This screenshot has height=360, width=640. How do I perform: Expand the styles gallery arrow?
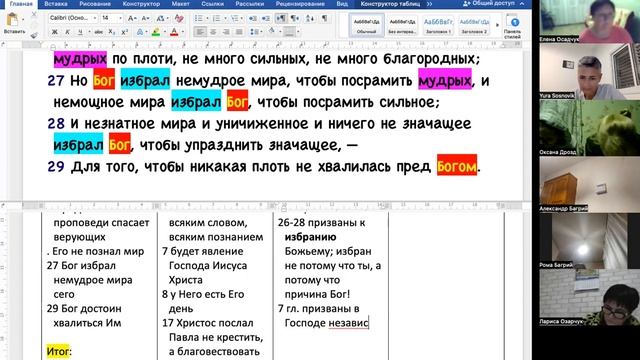[497, 25]
